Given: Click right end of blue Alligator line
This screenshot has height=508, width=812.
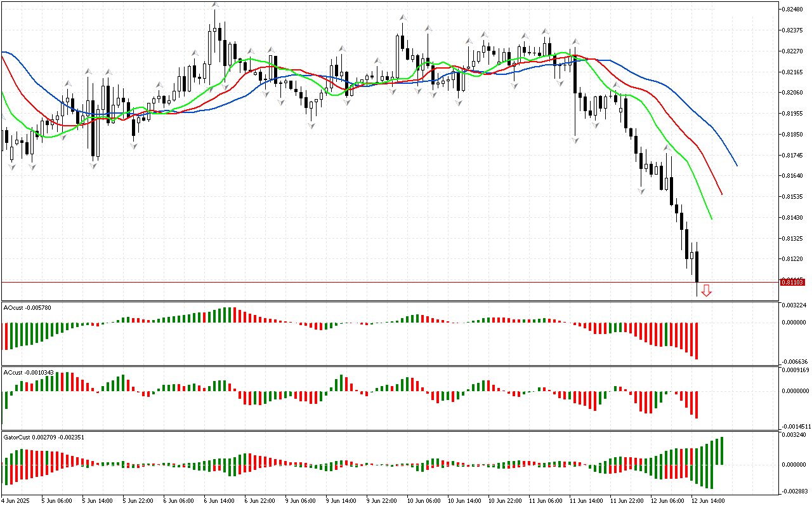Looking at the screenshot, I should (737, 166).
